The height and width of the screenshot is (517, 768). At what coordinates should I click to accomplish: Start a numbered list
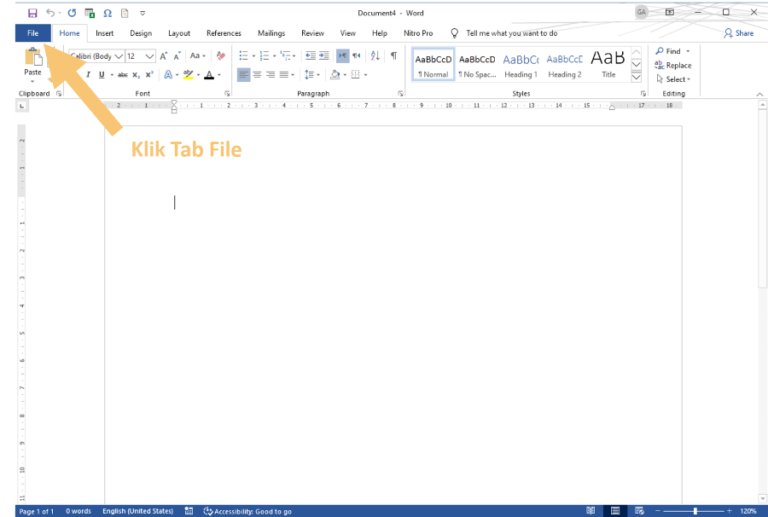[x=264, y=56]
